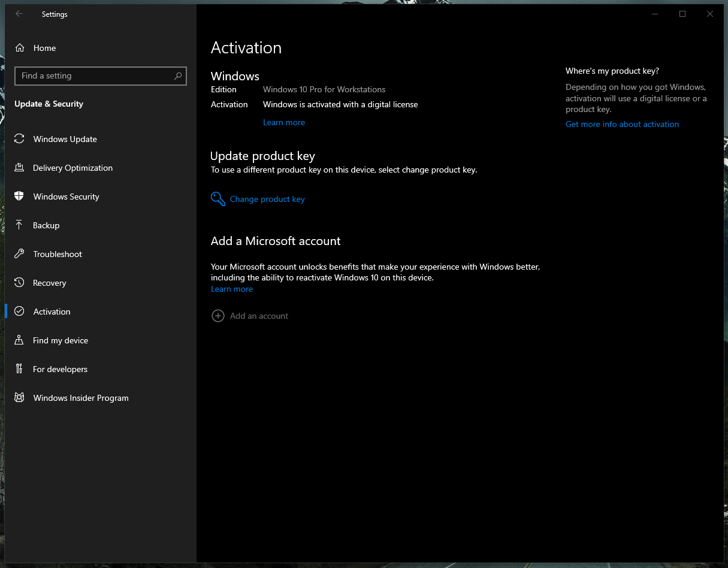The image size is (728, 568).
Task: Click the Recovery history icon
Action: pos(20,283)
